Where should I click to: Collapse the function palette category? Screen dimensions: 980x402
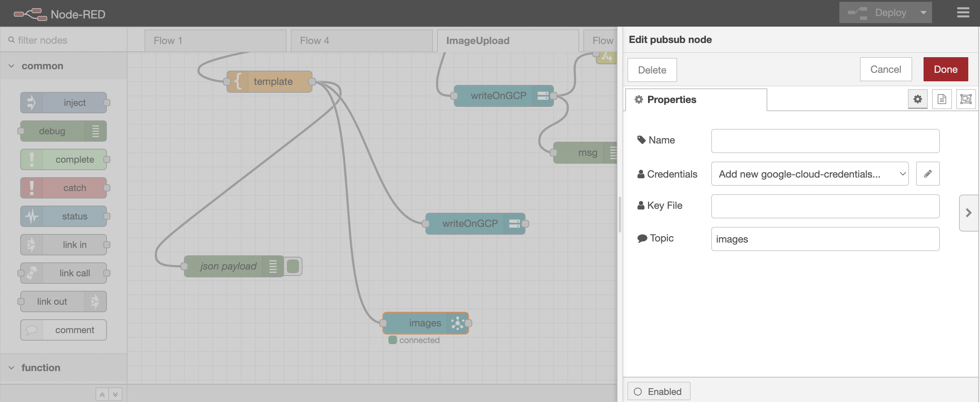[x=64, y=368]
